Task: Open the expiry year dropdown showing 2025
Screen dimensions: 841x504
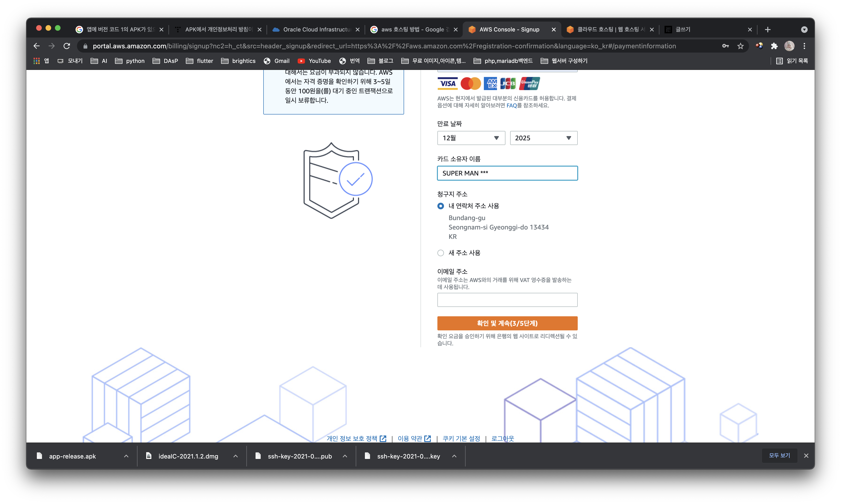Action: point(543,138)
